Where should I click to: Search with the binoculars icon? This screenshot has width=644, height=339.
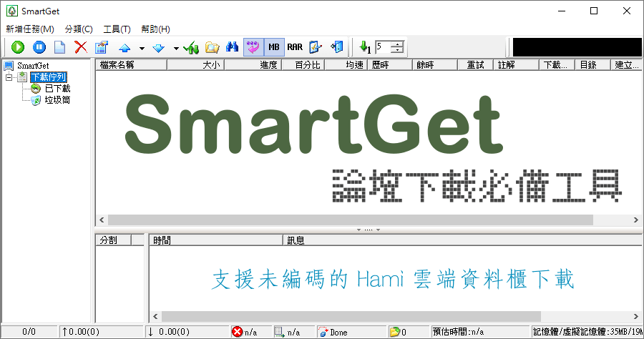tap(232, 47)
